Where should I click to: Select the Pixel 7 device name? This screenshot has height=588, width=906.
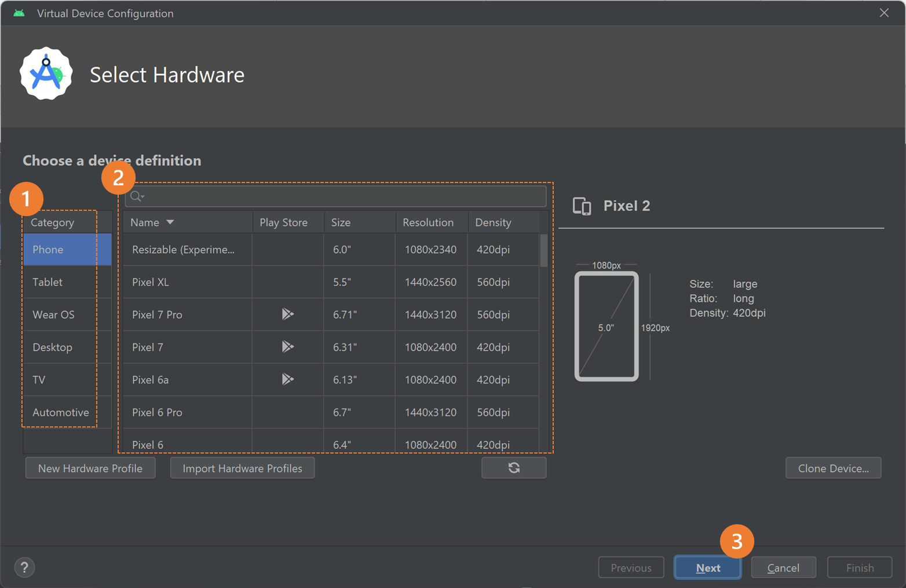(148, 347)
